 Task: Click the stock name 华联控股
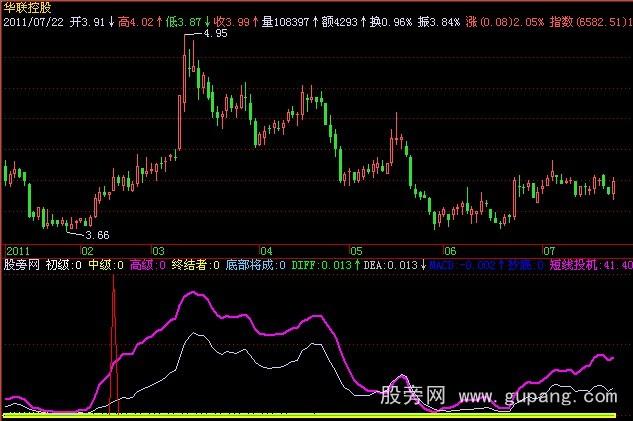pyautogui.click(x=27, y=7)
